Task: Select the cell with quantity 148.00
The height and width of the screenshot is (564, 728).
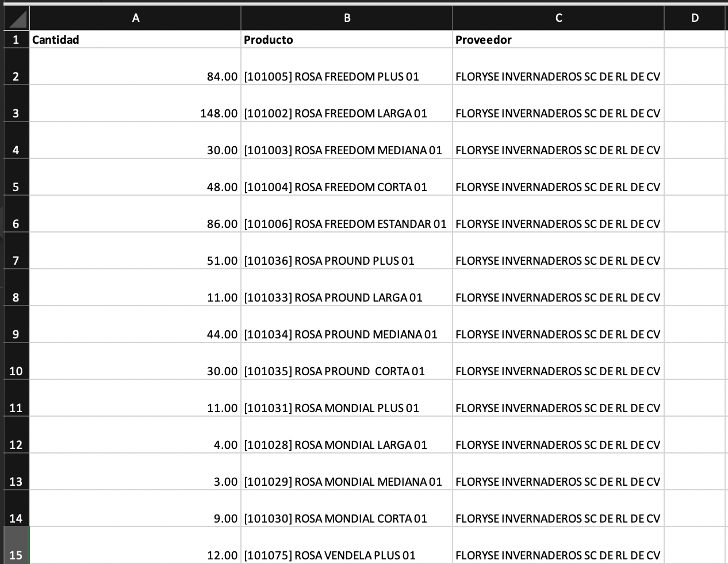Action: 135,104
